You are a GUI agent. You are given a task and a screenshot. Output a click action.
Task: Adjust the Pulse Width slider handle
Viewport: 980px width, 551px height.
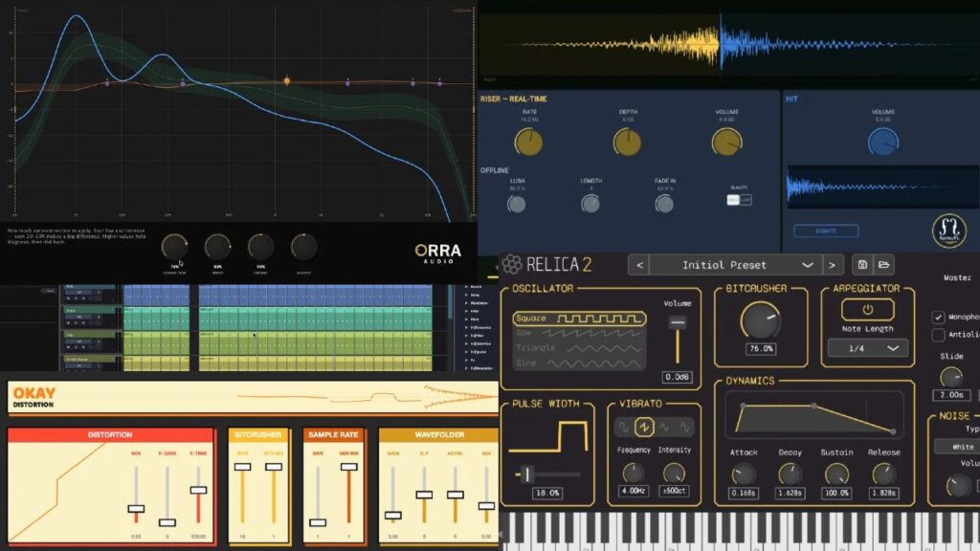[x=527, y=474]
